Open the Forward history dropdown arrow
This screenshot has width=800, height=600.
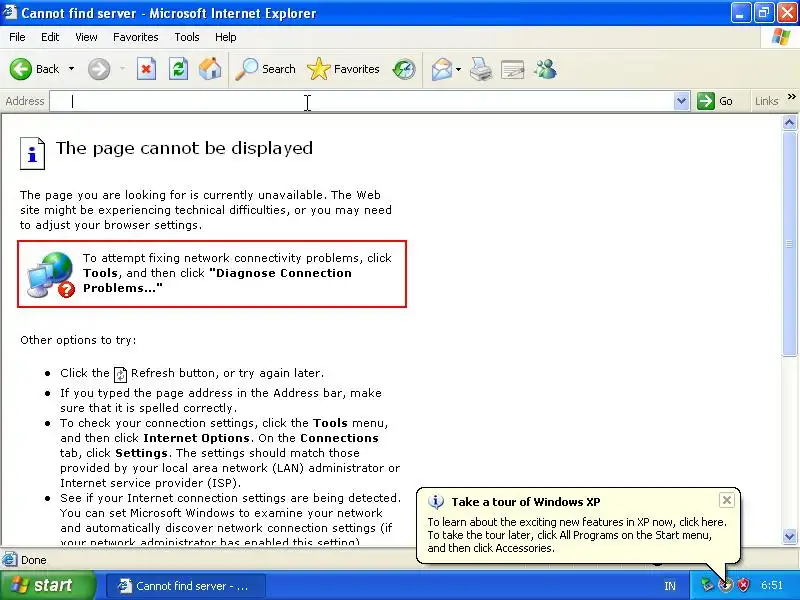pos(122,69)
